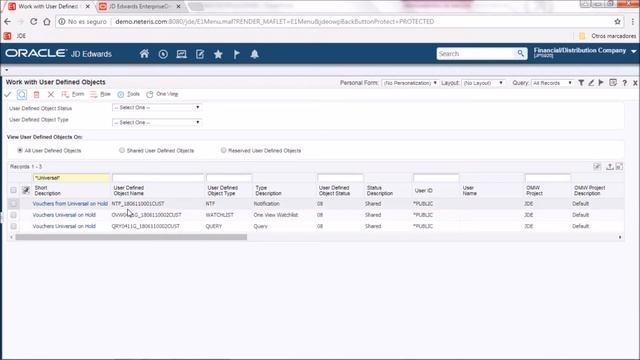Click the form information icon near Help
640x360 pixels.
[613, 82]
